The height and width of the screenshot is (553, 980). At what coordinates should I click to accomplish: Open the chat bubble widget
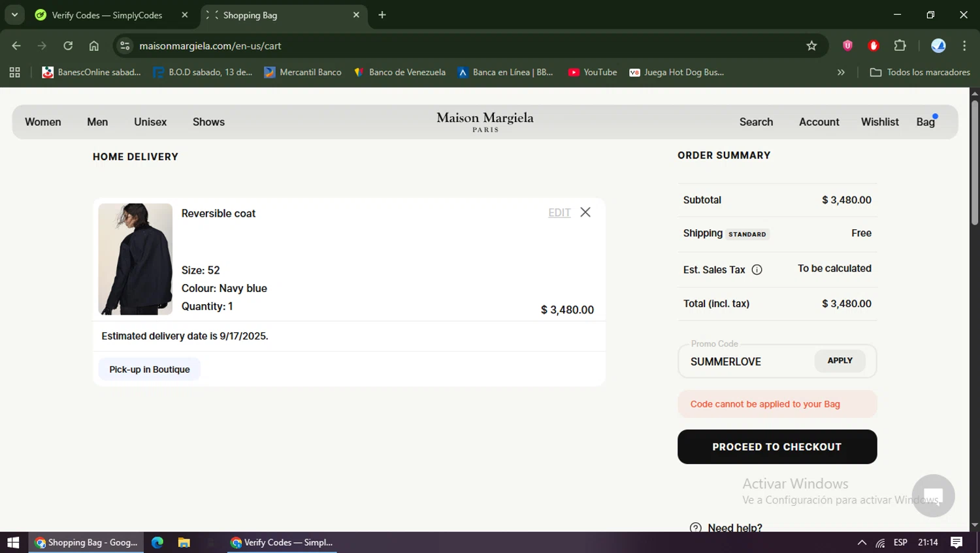click(x=933, y=496)
